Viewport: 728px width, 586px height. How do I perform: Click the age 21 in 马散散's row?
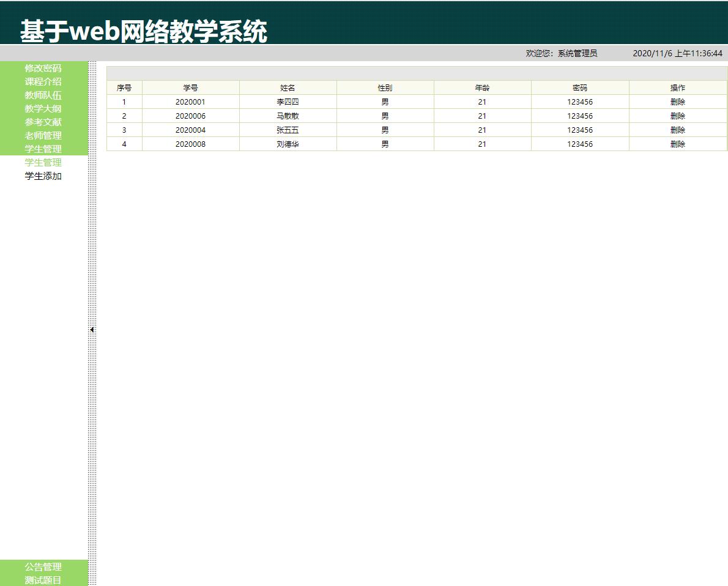[x=483, y=116]
